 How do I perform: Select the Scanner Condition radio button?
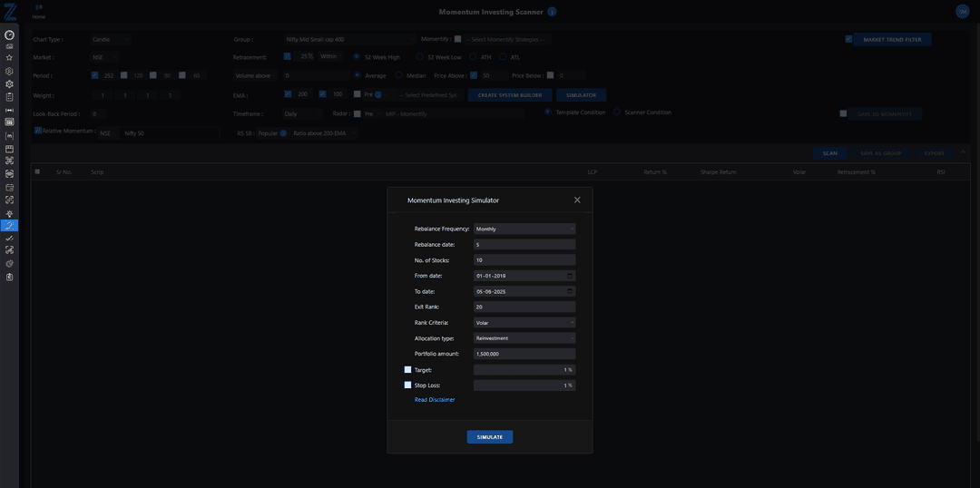tap(616, 112)
